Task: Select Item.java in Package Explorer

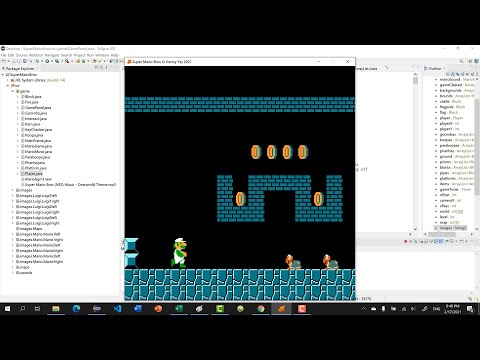Action: 30,124
